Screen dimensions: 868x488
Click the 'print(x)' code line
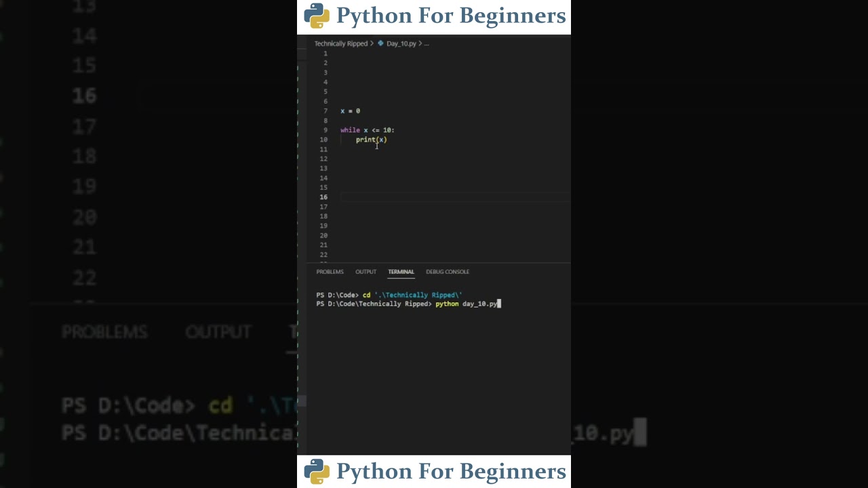pyautogui.click(x=371, y=140)
